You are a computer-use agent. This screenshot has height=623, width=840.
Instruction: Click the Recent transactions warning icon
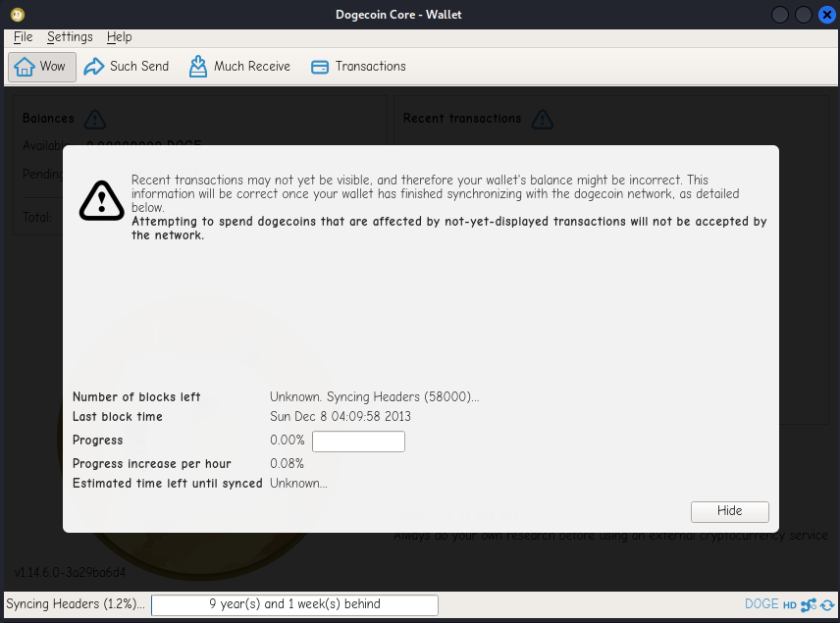tap(542, 119)
